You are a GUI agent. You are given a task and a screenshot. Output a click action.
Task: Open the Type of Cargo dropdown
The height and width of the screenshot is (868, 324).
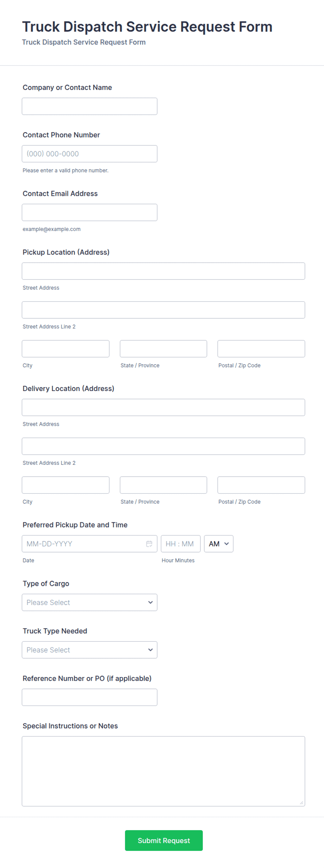click(90, 602)
